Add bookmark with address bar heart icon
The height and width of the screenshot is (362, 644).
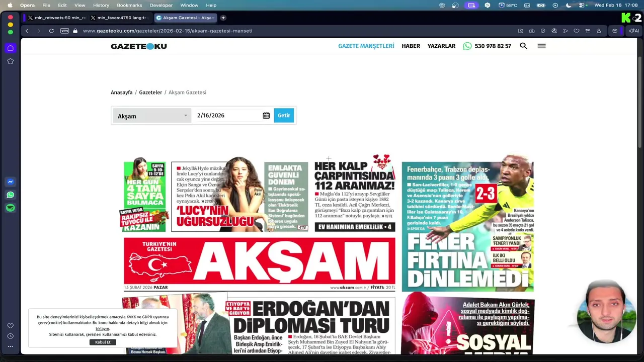click(x=577, y=31)
